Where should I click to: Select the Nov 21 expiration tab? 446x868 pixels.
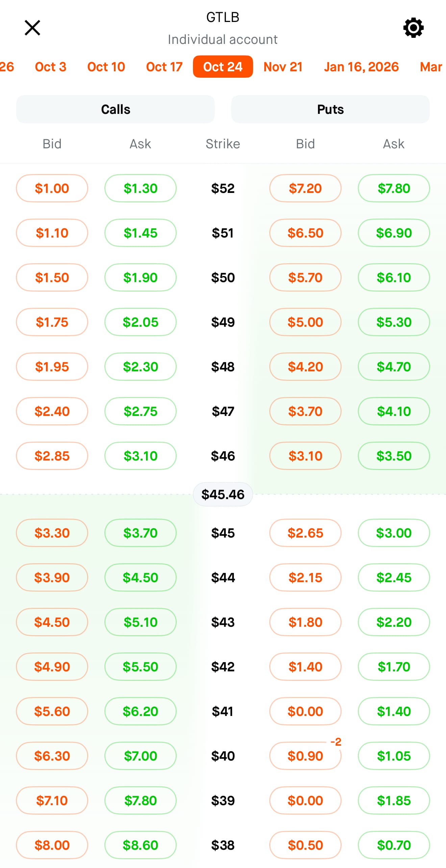click(283, 67)
